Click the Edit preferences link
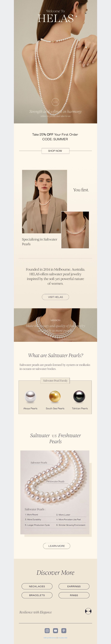This screenshot has height=644, width=111. pos(50,638)
